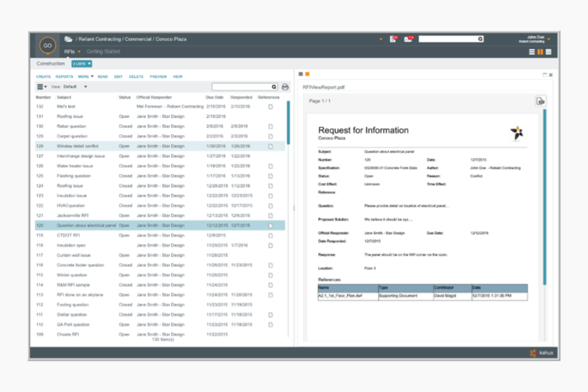Open the project breadcrumb dropdown arrow
The image size is (588, 392).
(x=381, y=39)
